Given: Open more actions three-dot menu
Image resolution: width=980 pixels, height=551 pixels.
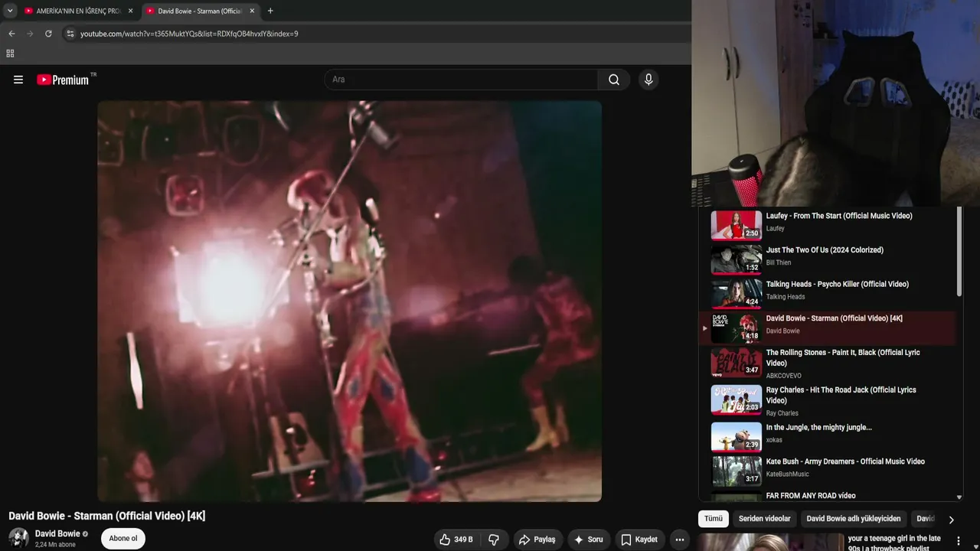Looking at the screenshot, I should pyautogui.click(x=679, y=540).
